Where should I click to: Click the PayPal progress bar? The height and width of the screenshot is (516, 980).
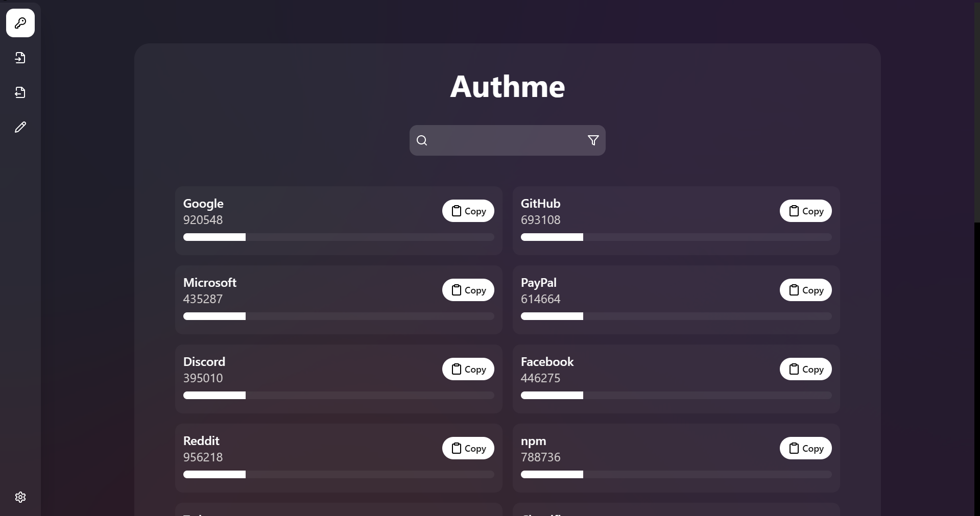point(676,316)
